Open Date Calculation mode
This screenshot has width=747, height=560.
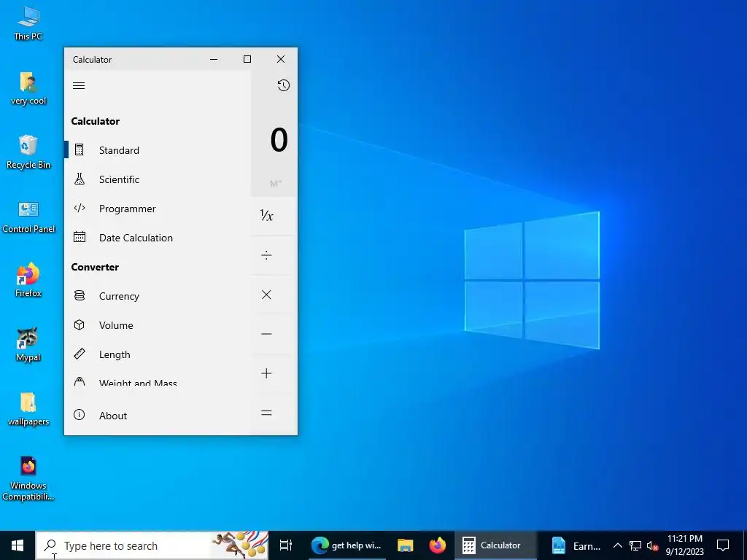click(158, 238)
